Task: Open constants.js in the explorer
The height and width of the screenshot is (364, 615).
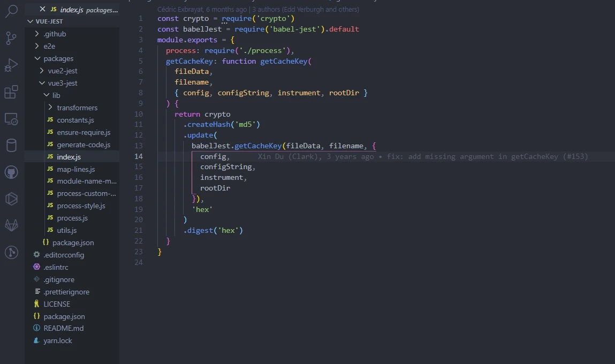Action: pyautogui.click(x=75, y=120)
